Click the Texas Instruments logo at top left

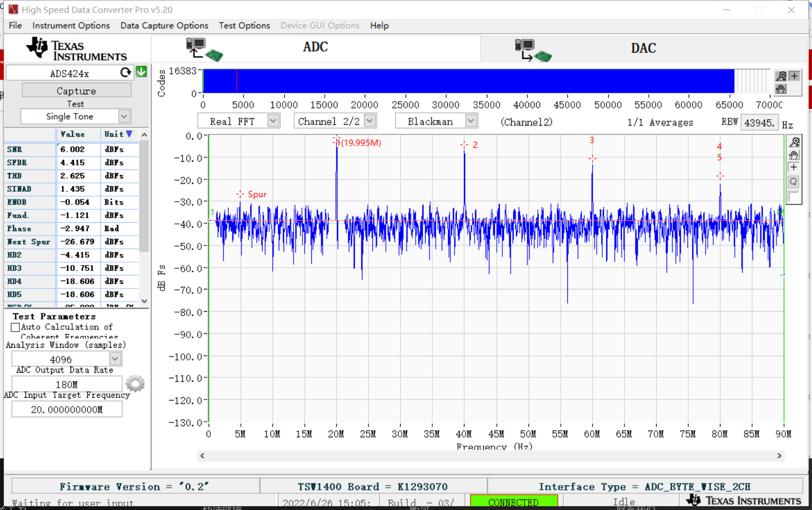(x=77, y=49)
